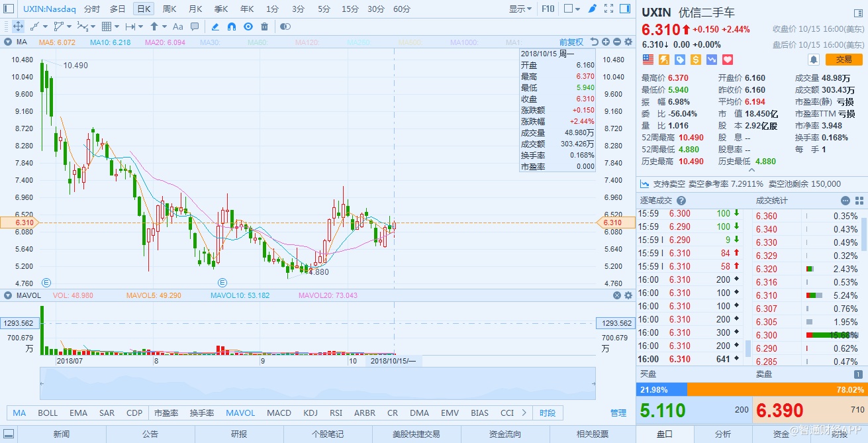Switch to 分时 intraday chart

click(x=92, y=9)
